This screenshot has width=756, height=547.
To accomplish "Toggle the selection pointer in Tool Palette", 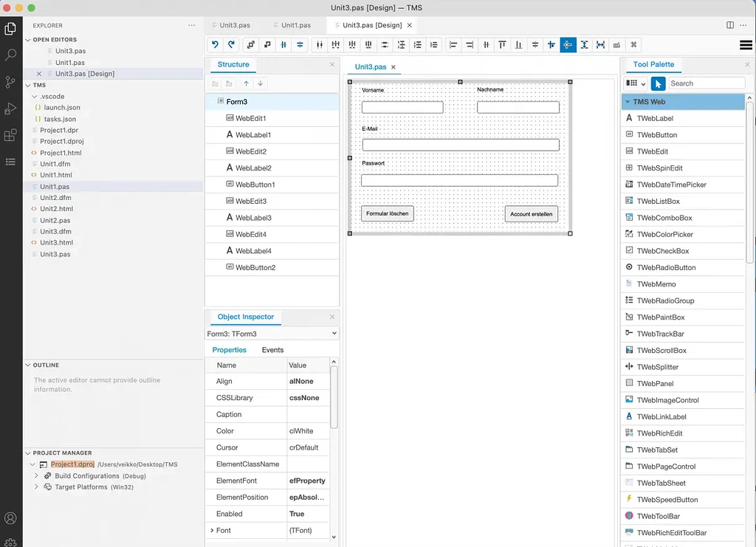I will click(658, 83).
